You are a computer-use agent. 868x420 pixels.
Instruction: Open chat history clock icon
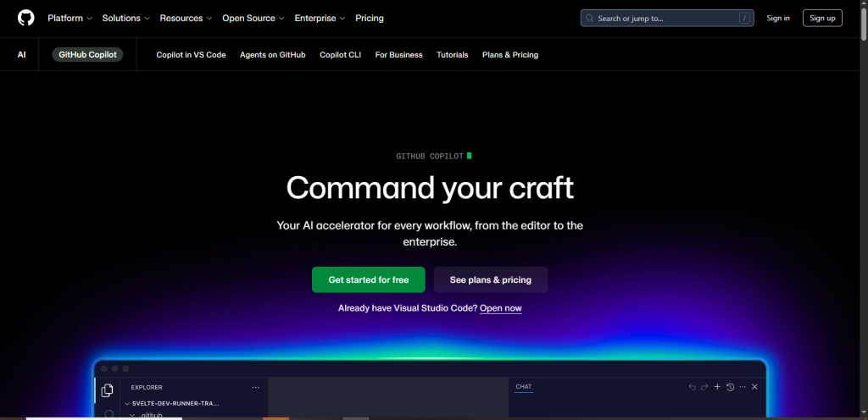tap(730, 387)
